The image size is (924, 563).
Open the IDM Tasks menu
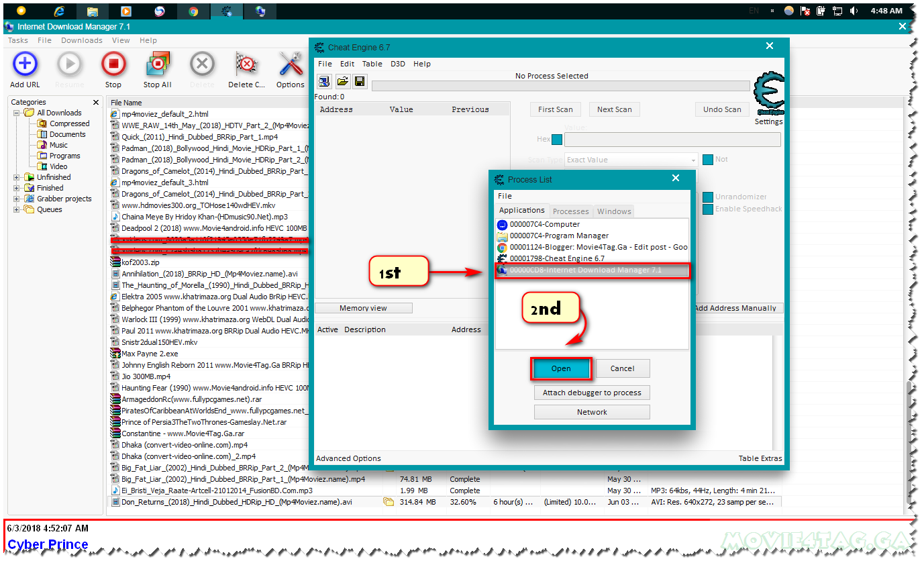click(18, 40)
